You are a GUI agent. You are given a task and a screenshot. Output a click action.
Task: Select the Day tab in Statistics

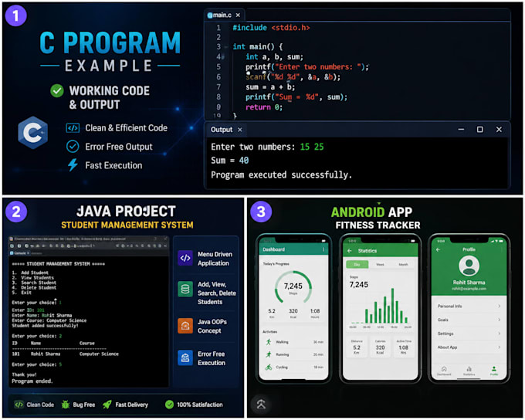click(x=357, y=264)
